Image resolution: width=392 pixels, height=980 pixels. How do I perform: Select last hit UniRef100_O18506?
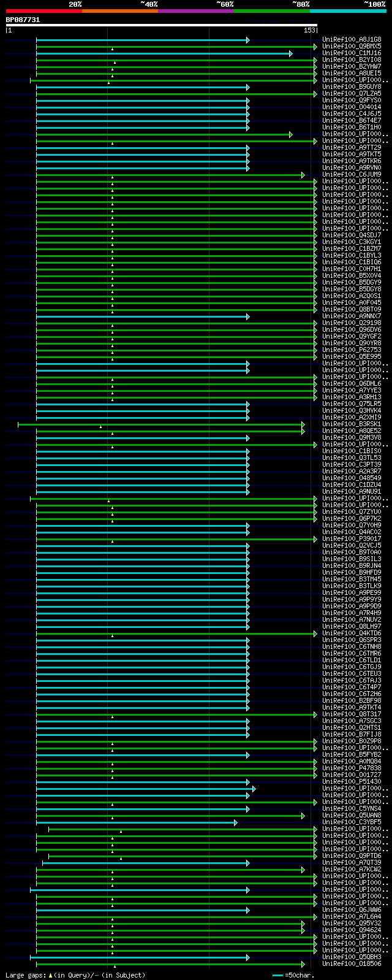tap(352, 964)
